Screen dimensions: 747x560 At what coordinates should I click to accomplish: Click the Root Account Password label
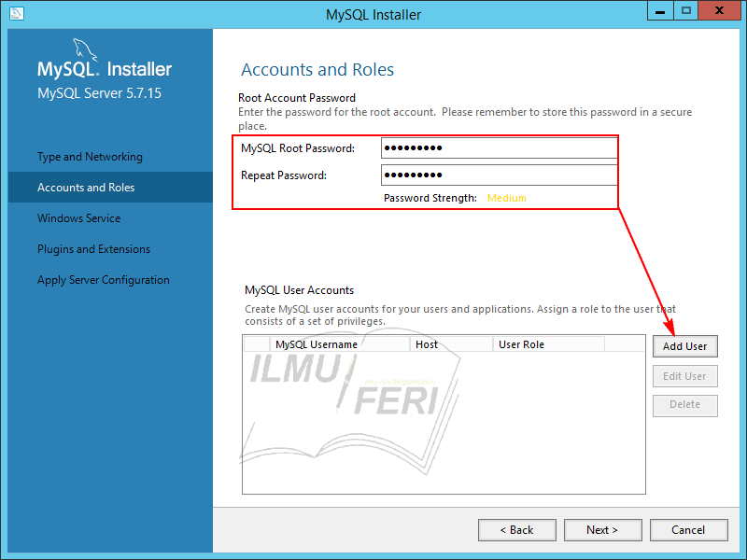(297, 98)
